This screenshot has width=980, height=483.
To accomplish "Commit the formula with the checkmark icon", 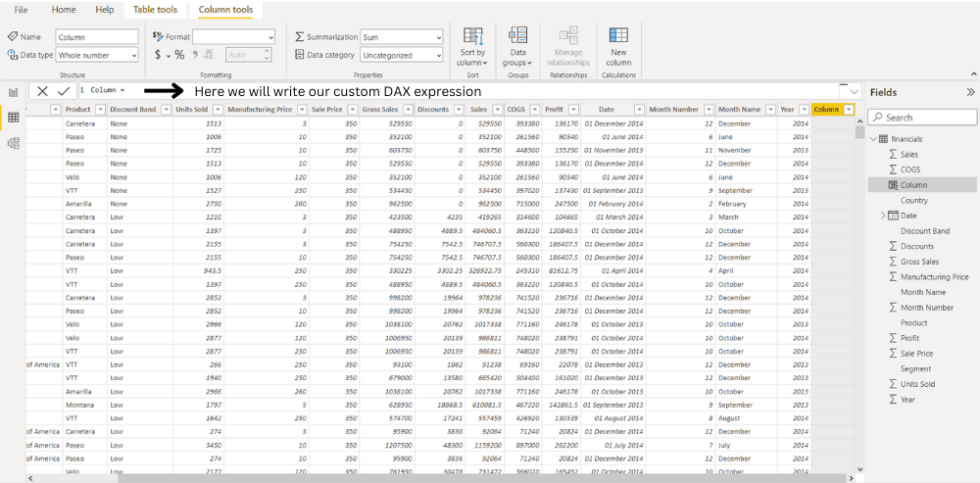I will (x=64, y=90).
